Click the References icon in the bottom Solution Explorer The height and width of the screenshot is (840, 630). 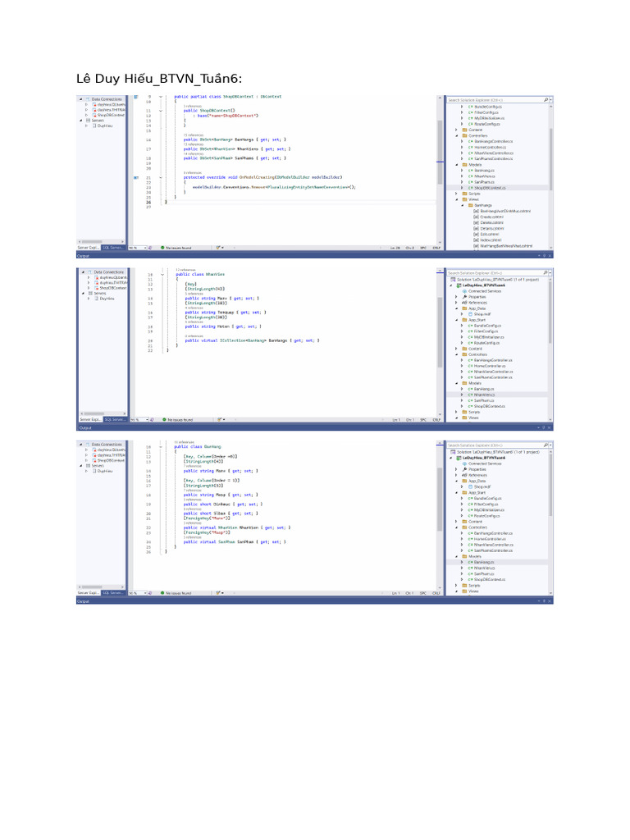pos(464,474)
